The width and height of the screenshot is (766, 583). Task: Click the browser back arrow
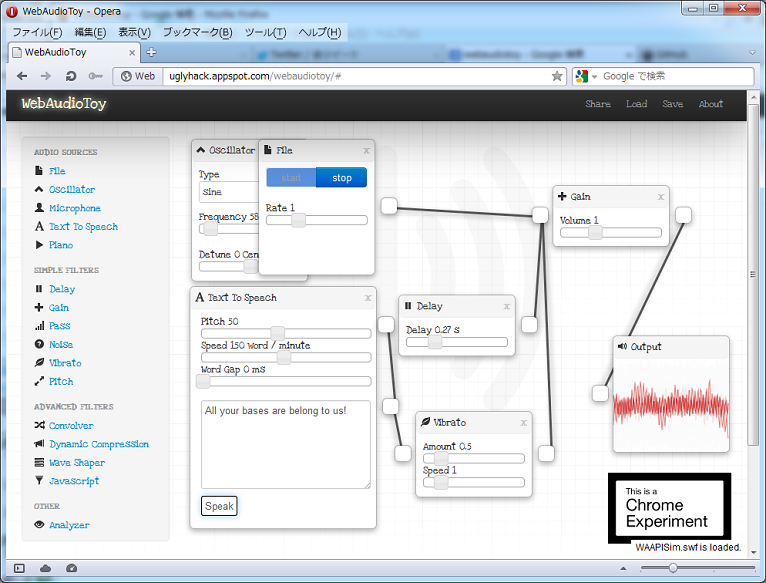[x=22, y=76]
